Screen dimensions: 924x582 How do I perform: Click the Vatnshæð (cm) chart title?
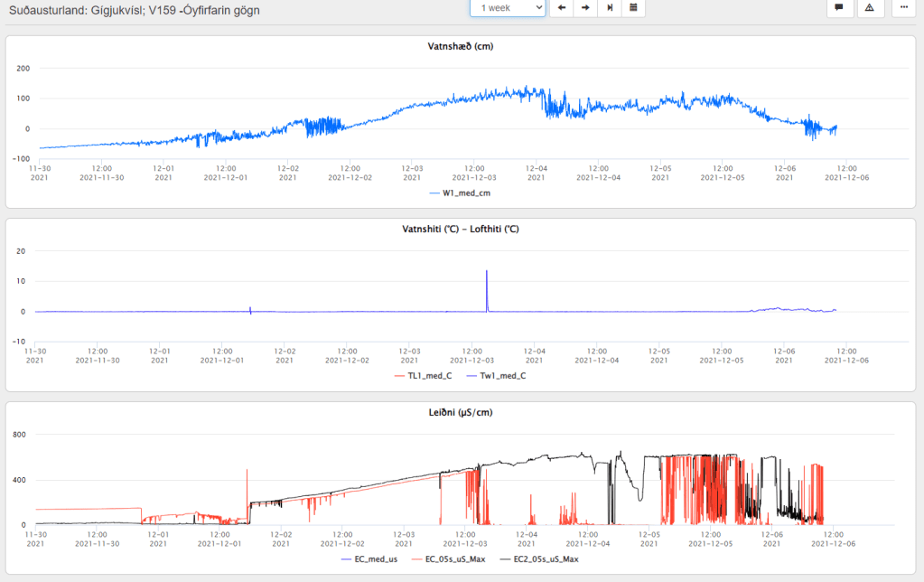(460, 46)
